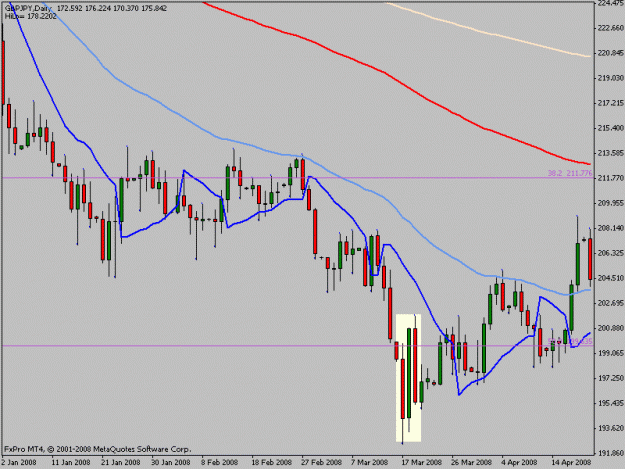Click price axis label 208.140

click(x=610, y=228)
